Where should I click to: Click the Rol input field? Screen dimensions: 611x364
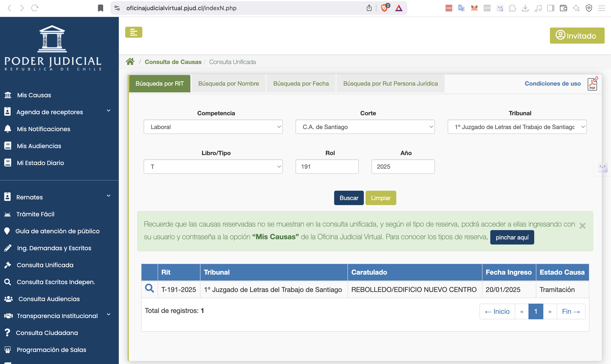327,167
